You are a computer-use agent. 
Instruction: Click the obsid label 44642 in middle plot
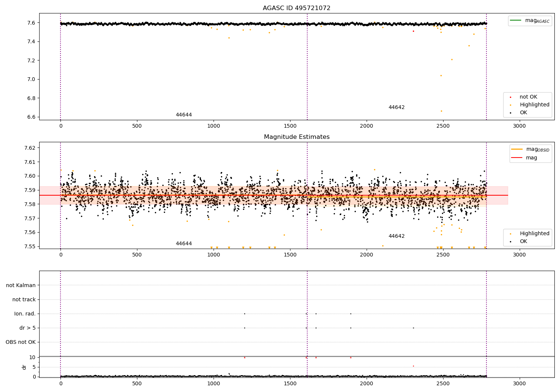[396, 236]
